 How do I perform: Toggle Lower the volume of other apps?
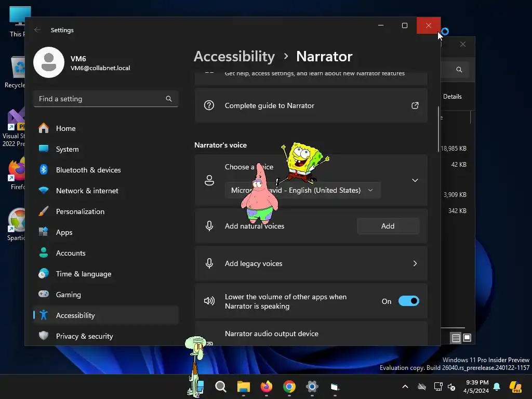pyautogui.click(x=408, y=301)
